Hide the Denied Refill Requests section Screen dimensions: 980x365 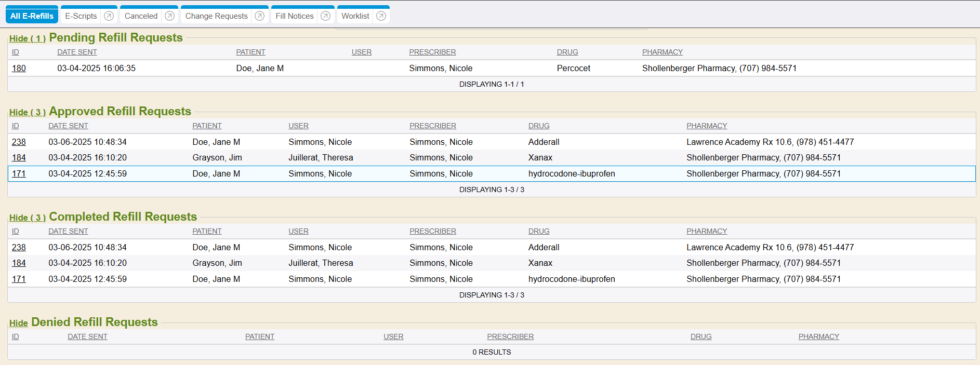[18, 323]
